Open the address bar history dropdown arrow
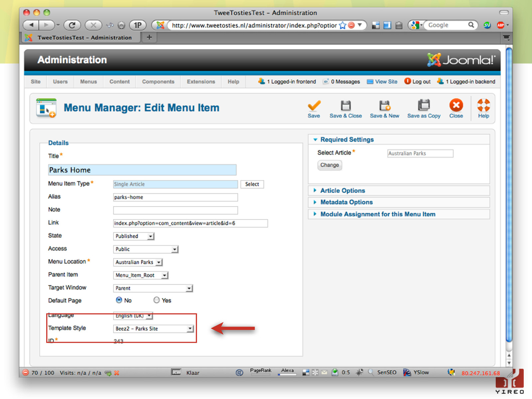Image resolution: width=532 pixels, height=399 pixels. 360,25
